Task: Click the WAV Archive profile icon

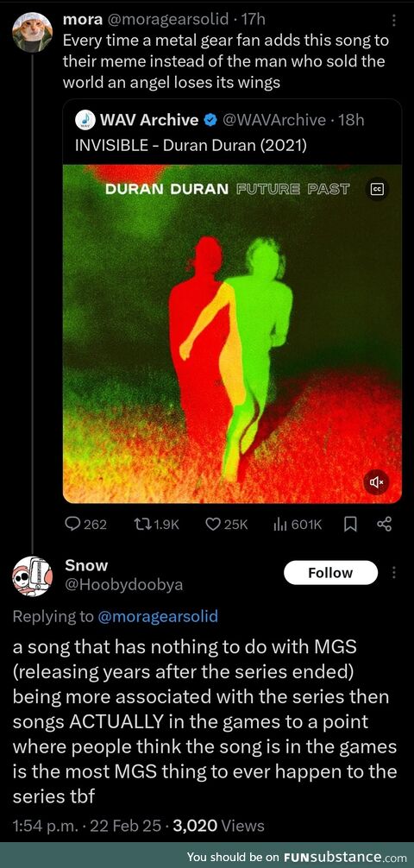Action: point(85,120)
